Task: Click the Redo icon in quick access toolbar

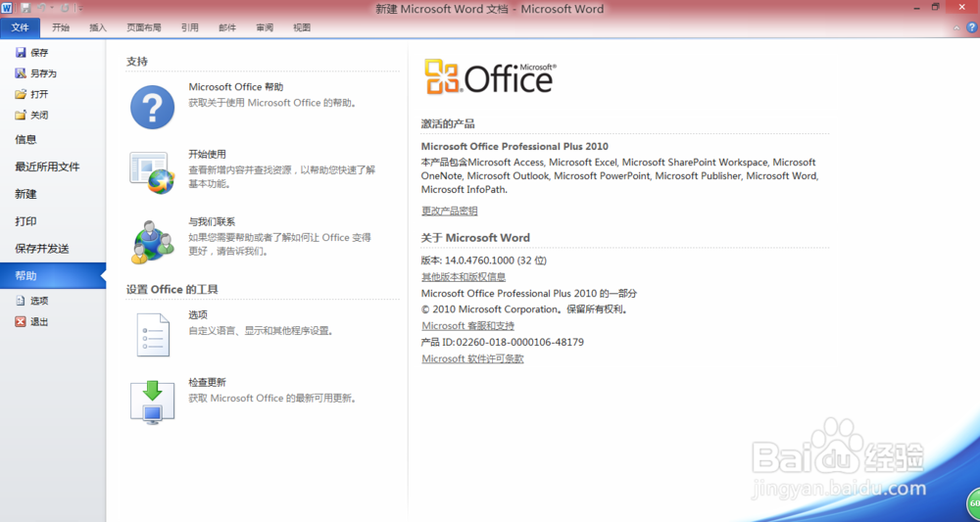Action: point(65,8)
